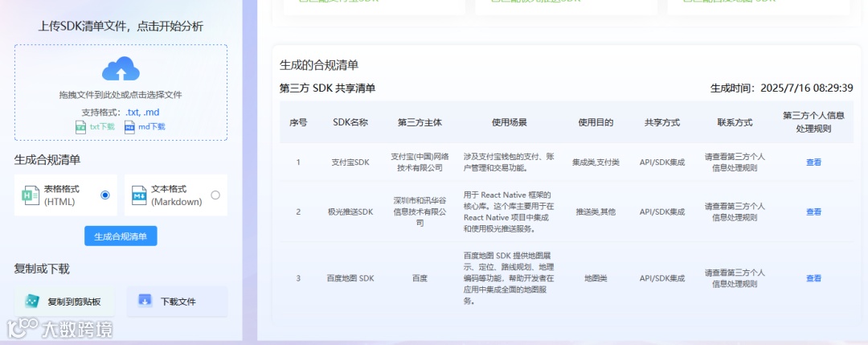Image resolution: width=868 pixels, height=345 pixels.
Task: Click 第三方个人信息处理规则 column header
Action: [813, 122]
